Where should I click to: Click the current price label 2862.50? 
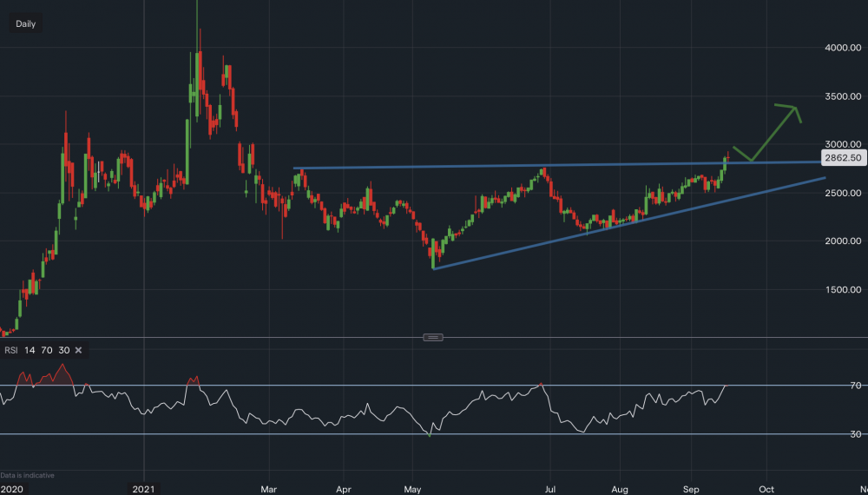pyautogui.click(x=843, y=158)
